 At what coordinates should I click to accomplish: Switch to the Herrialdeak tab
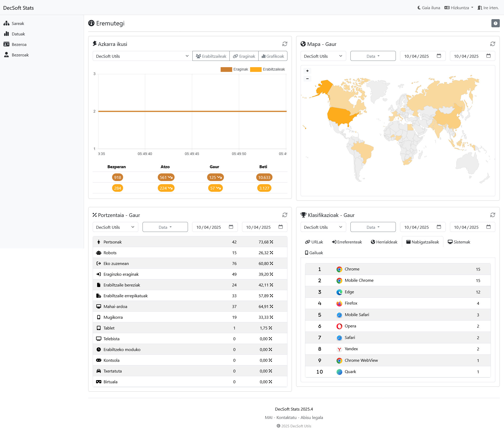pyautogui.click(x=384, y=242)
